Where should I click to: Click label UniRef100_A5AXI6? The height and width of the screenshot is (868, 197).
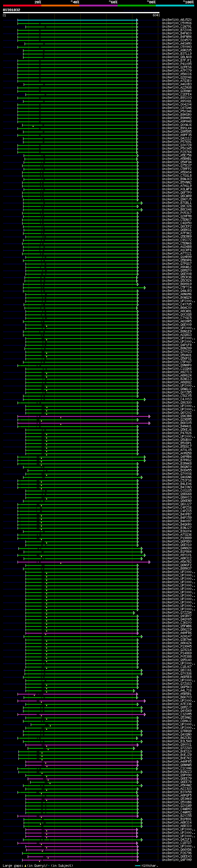coord(177,74)
